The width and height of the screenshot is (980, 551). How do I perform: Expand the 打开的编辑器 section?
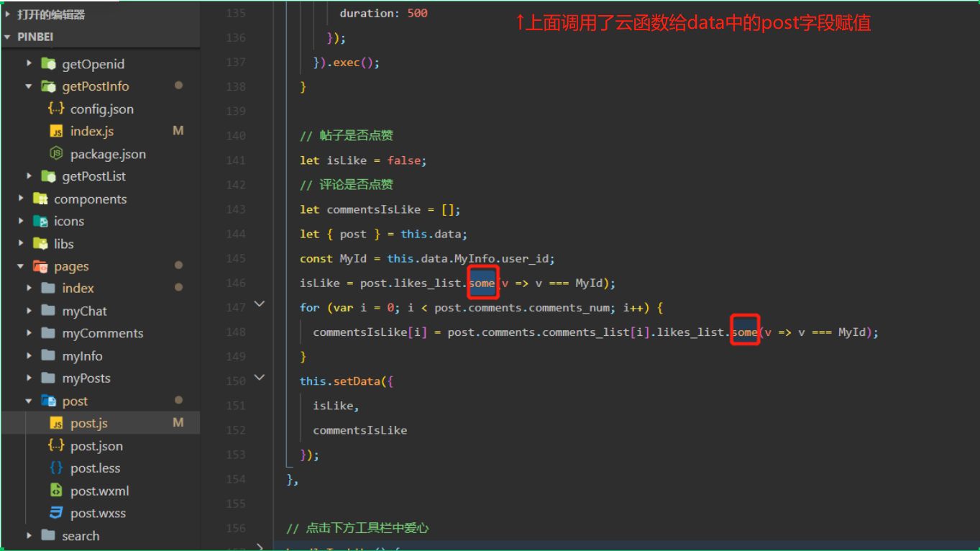pos(8,14)
